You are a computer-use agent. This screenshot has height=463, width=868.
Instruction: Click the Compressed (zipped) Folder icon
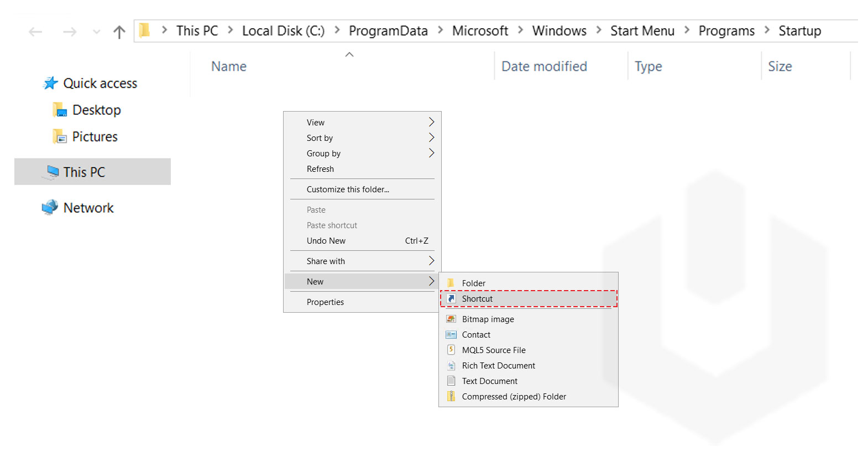451,397
